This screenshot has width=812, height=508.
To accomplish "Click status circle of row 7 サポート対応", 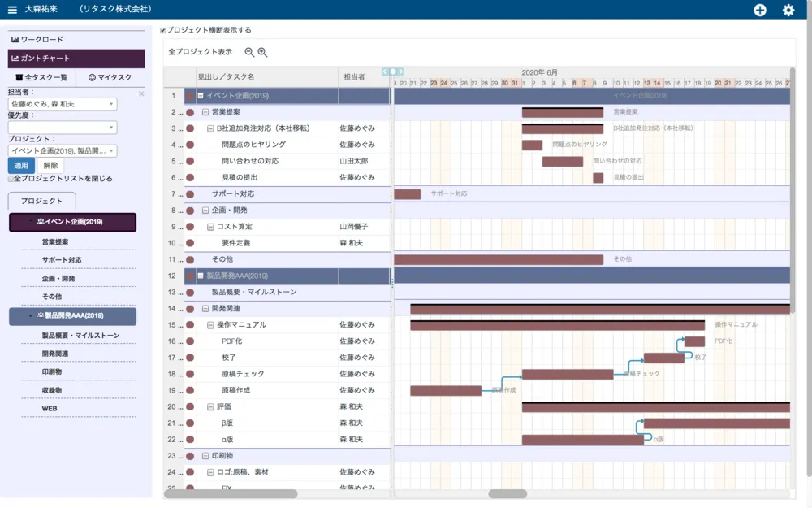I will point(190,194).
